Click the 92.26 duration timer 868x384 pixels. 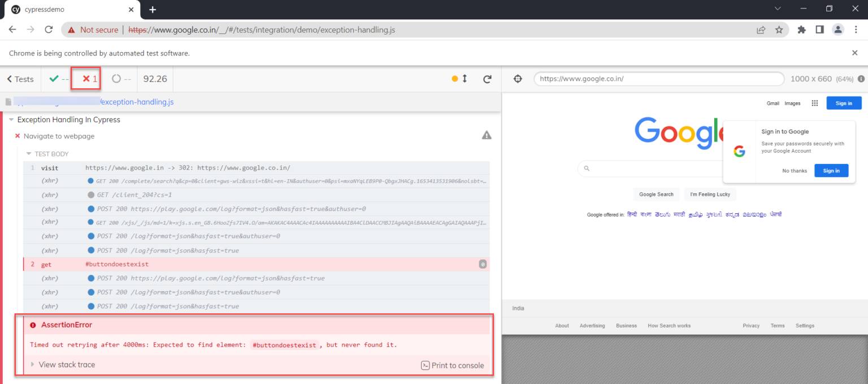pos(155,79)
